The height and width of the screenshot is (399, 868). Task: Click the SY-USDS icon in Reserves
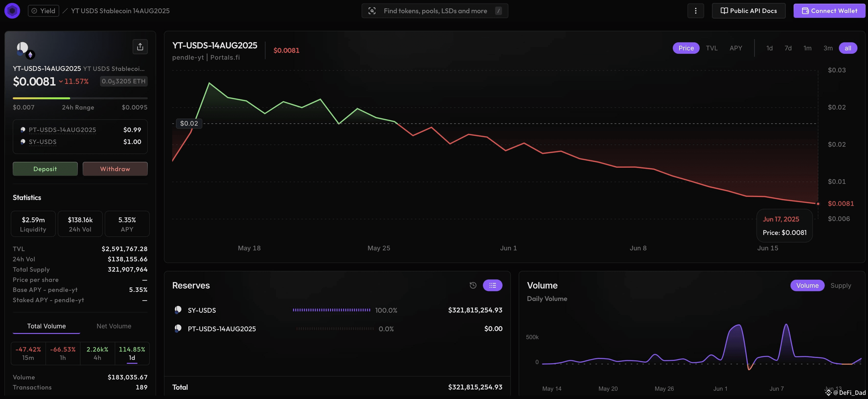coord(178,310)
